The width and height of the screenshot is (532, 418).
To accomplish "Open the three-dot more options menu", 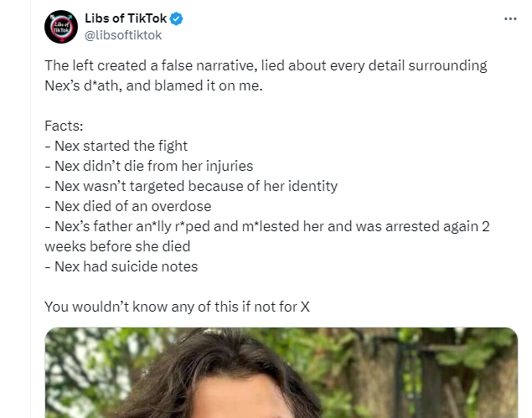I will point(510,18).
